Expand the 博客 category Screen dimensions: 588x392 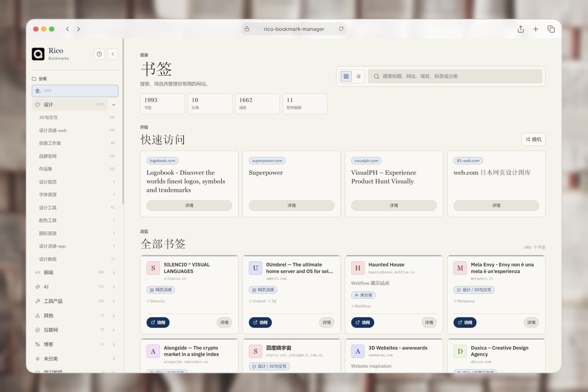coord(114,344)
